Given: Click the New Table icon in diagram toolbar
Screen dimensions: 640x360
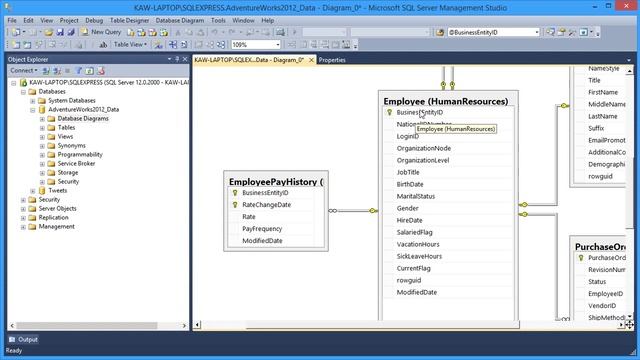Looking at the screenshot, I should (x=16, y=44).
